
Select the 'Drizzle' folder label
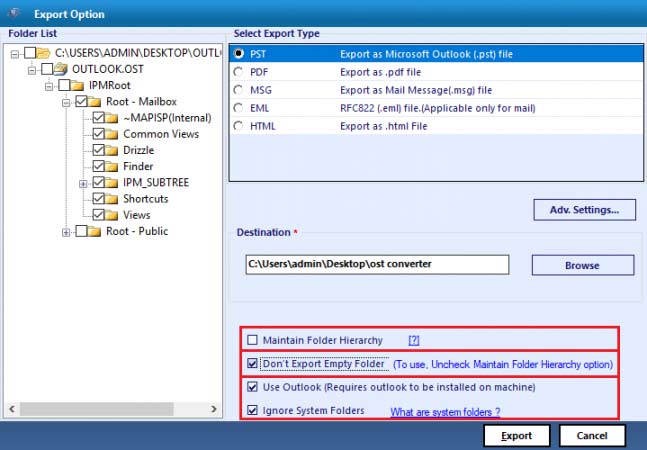click(x=139, y=150)
